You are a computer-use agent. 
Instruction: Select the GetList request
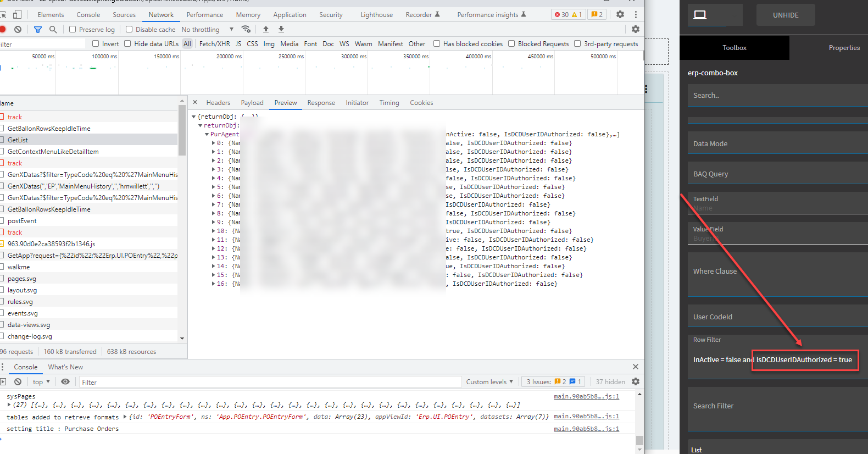89,140
